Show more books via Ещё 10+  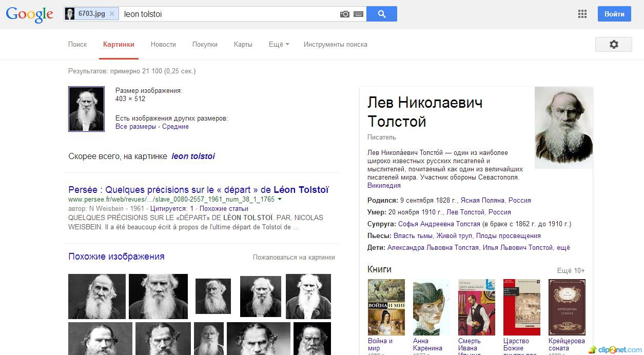click(x=571, y=271)
